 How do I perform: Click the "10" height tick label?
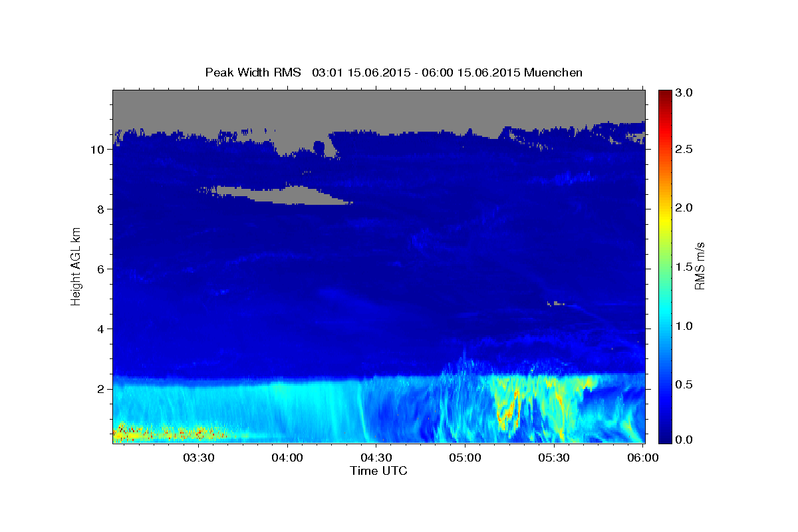point(98,150)
